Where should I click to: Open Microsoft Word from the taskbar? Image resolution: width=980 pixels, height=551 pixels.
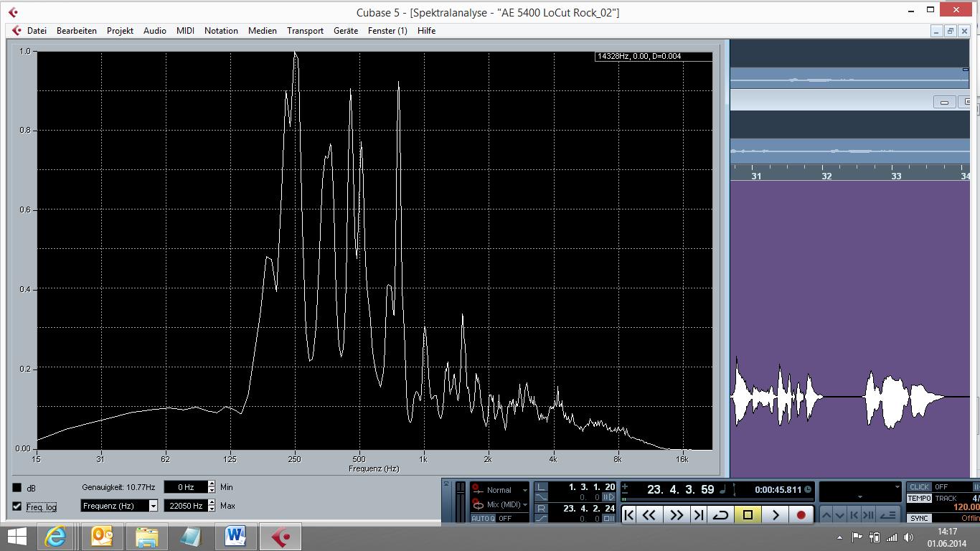236,537
